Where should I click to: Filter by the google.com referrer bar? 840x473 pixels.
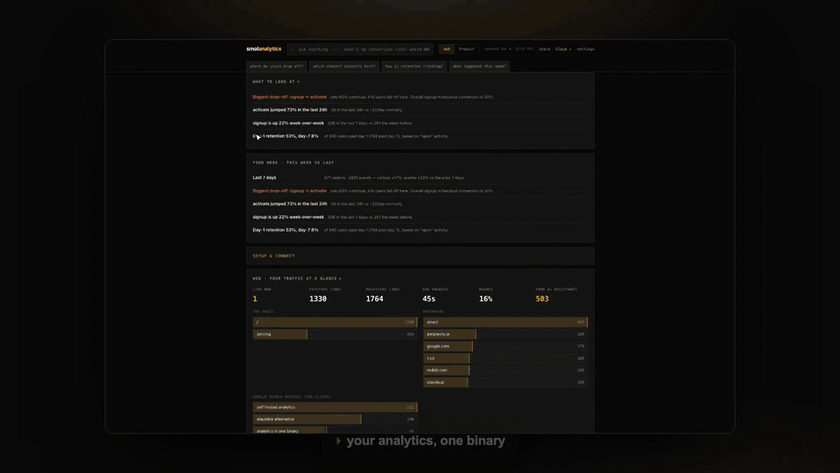(x=505, y=347)
